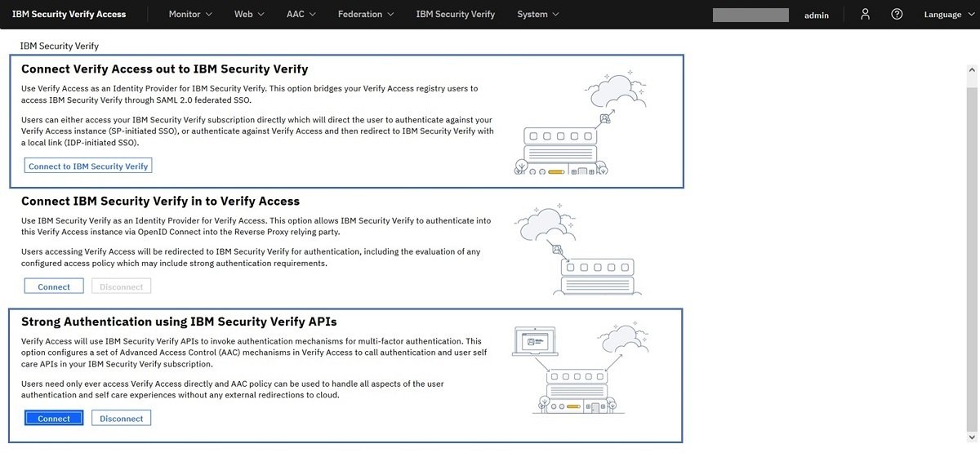The width and height of the screenshot is (980, 466).
Task: Click the Connect to IBM Security Verify button
Action: coord(88,166)
